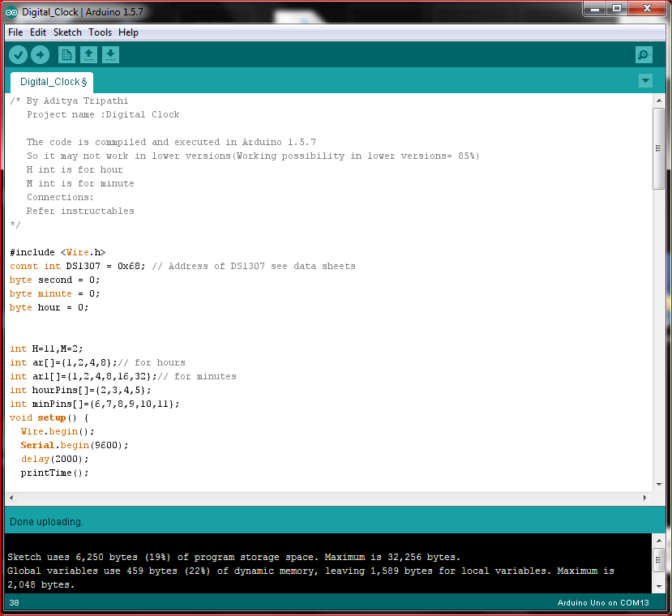This screenshot has height=616, width=672.
Task: Click the editor scroll-up arrow
Action: (659, 101)
